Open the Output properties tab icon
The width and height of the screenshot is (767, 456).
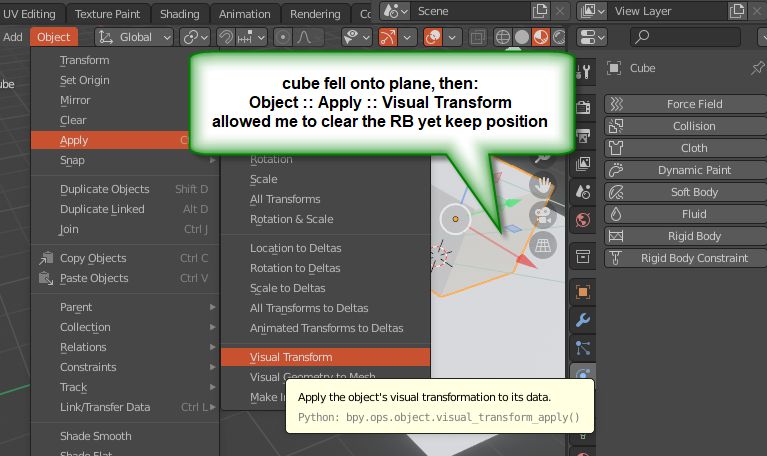tap(583, 136)
